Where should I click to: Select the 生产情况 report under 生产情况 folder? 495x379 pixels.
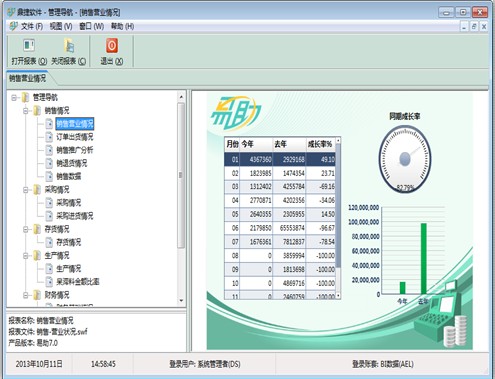69,269
